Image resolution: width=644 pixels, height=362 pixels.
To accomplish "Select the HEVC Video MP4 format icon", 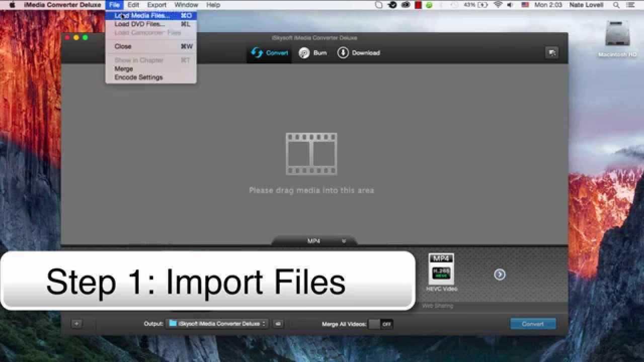I will click(x=441, y=273).
